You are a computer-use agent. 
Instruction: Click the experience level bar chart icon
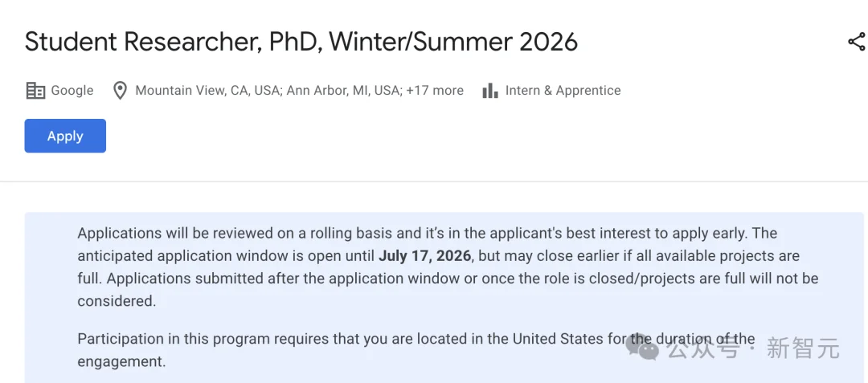(x=490, y=91)
